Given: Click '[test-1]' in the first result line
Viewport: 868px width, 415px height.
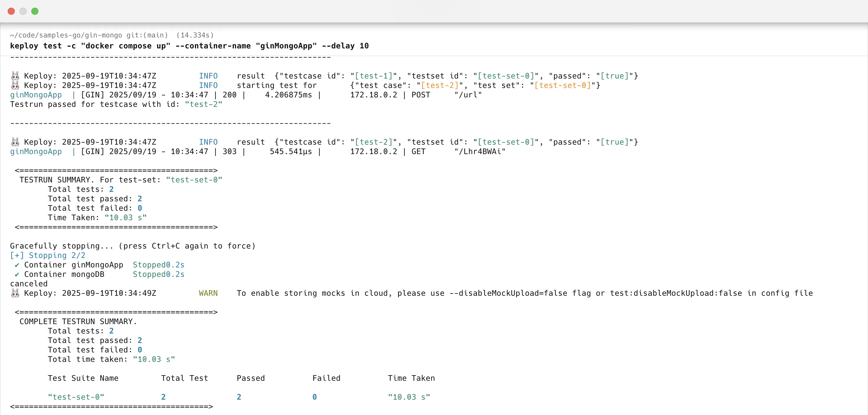Looking at the screenshot, I should coord(374,76).
